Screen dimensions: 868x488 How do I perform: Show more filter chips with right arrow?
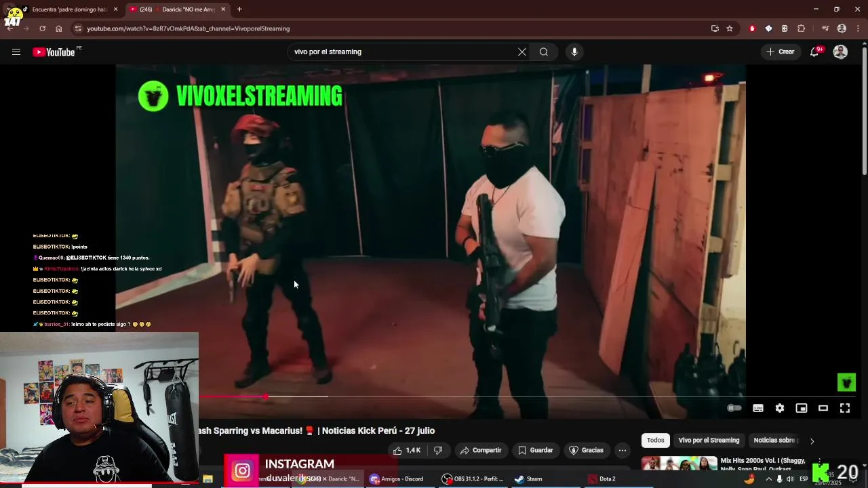pyautogui.click(x=812, y=441)
